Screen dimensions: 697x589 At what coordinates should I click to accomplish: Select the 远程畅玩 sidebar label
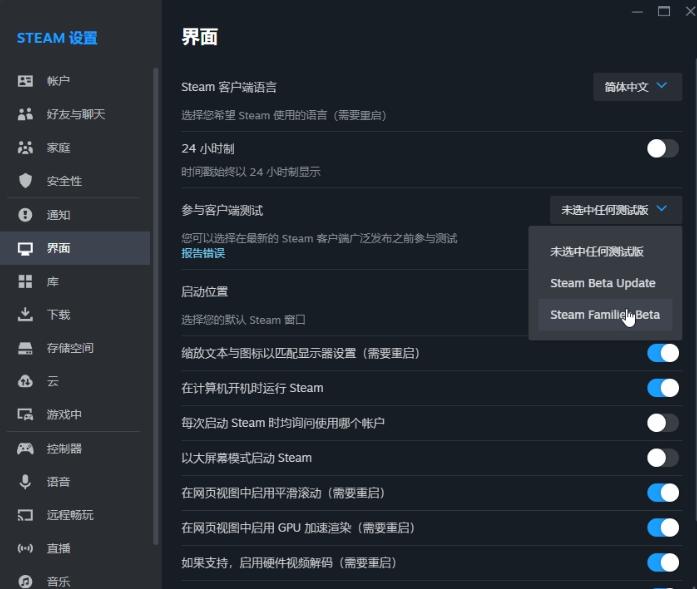tap(70, 515)
